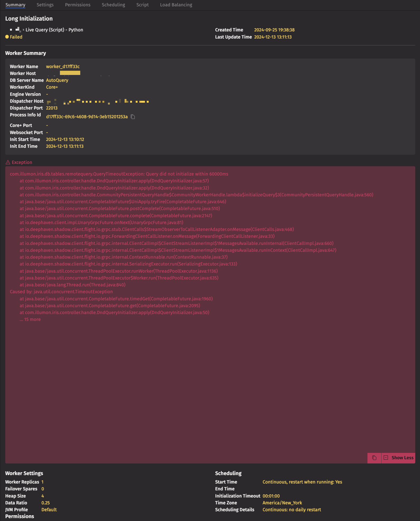Collapse the stack trace with Show Less
Image resolution: width=420 pixels, height=521 pixels.
click(x=402, y=458)
